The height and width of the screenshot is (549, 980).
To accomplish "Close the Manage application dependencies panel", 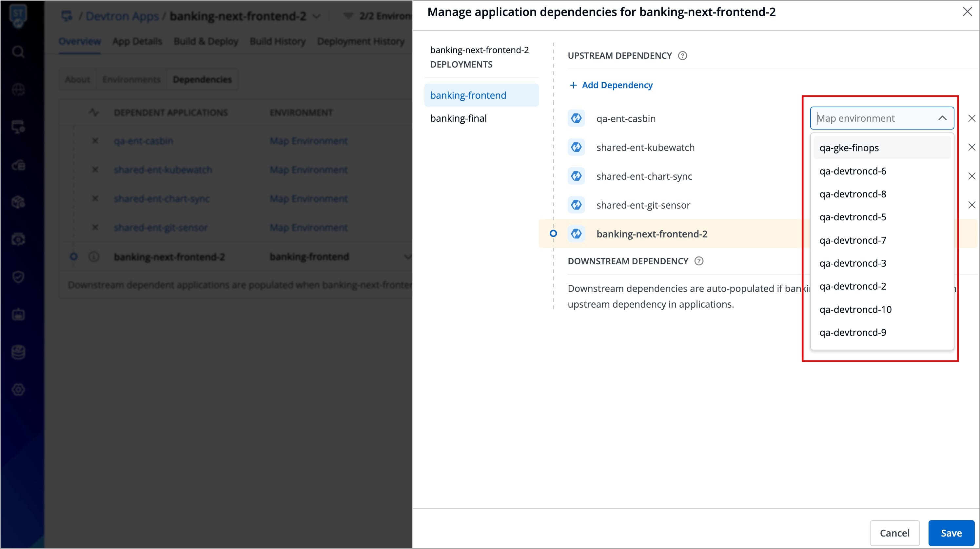I will (x=967, y=12).
